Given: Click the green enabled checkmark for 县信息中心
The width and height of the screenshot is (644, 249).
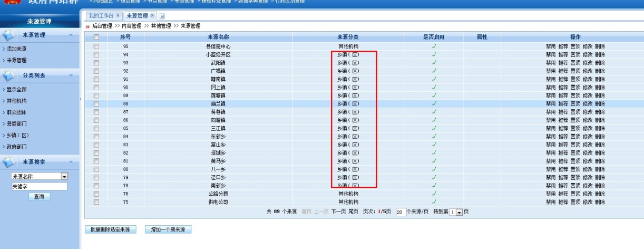Looking at the screenshot, I should [x=434, y=46].
